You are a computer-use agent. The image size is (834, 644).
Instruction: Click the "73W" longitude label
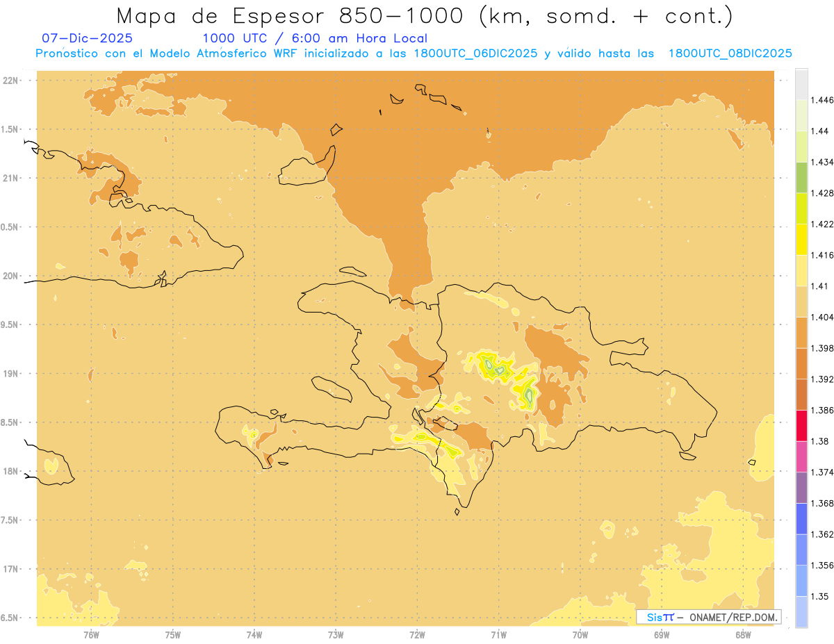336,634
